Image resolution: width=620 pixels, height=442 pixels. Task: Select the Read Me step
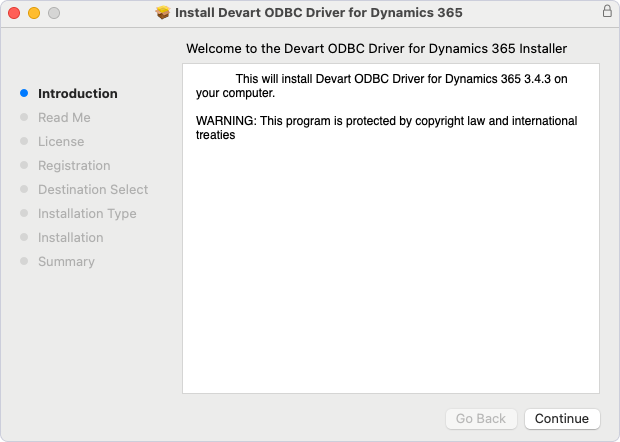[64, 117]
